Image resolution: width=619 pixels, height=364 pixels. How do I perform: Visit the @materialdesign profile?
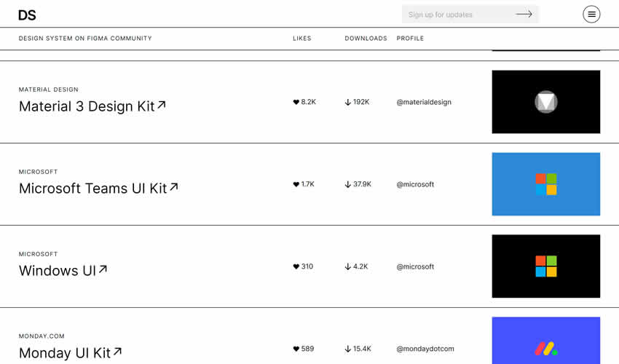(424, 103)
